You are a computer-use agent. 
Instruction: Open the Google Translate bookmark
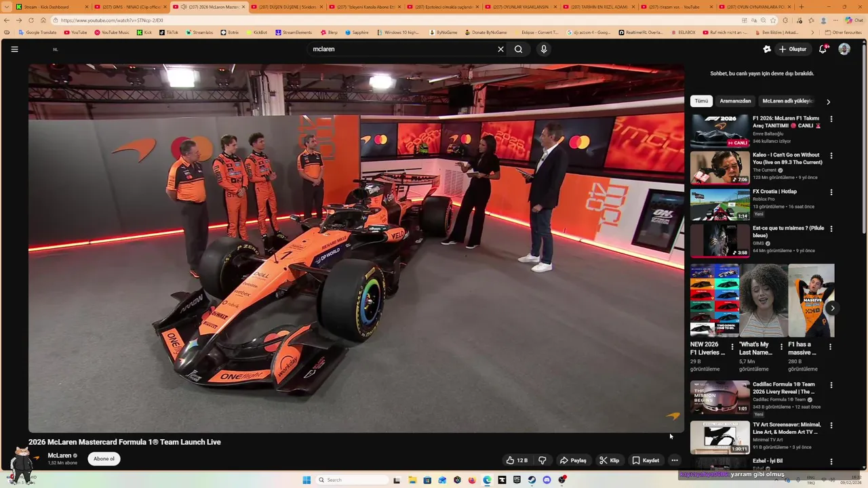38,33
